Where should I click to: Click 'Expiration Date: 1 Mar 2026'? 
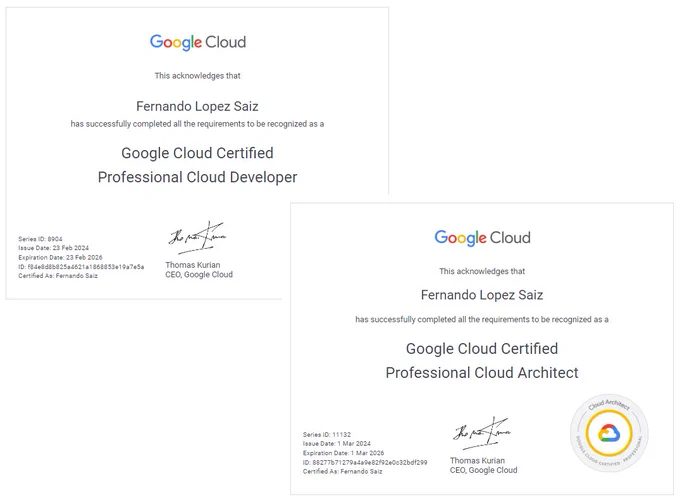[x=343, y=453]
